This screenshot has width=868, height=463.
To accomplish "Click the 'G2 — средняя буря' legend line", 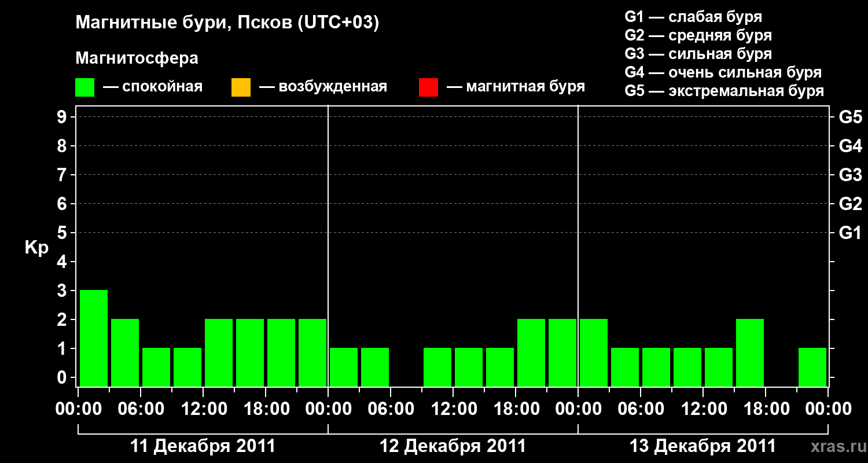I will pyautogui.click(x=698, y=35).
